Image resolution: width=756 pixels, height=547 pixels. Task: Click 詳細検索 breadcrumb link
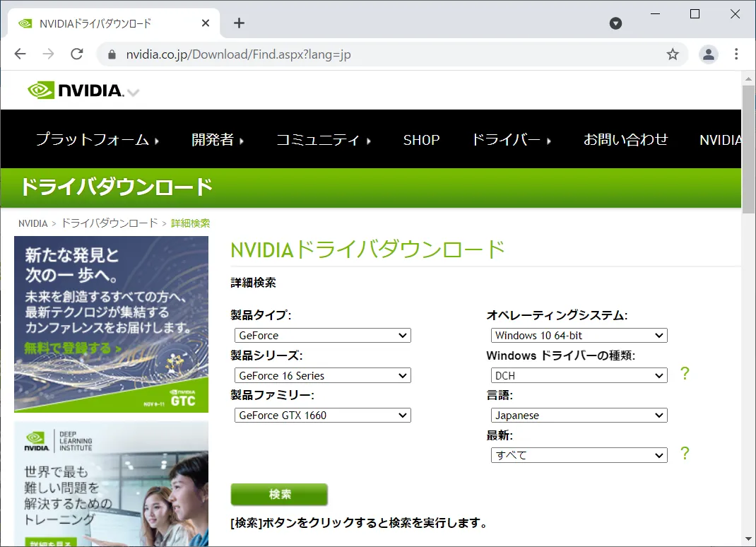(x=191, y=223)
